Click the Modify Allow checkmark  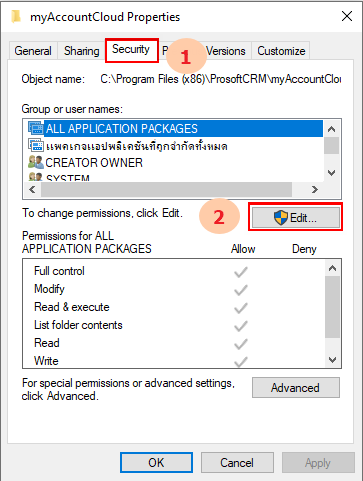click(x=241, y=290)
